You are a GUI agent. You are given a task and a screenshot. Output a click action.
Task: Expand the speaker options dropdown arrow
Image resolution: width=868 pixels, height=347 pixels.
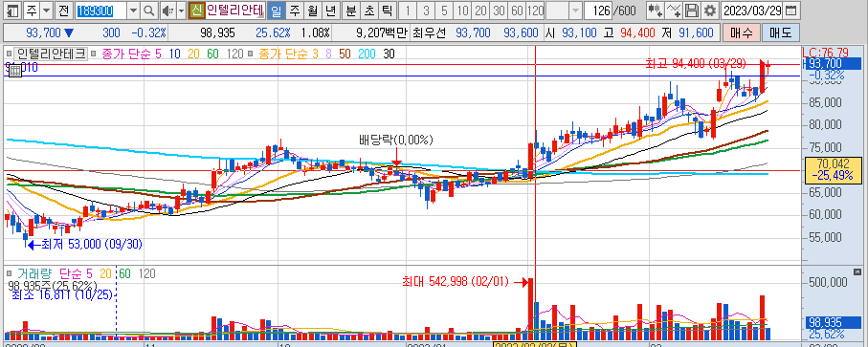[x=181, y=10]
